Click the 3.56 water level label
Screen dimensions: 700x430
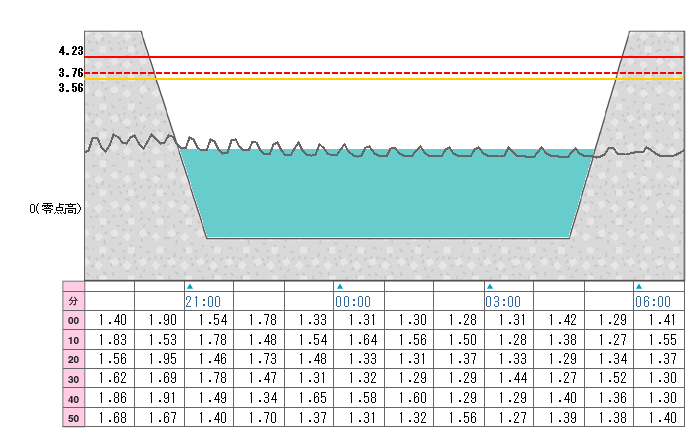pyautogui.click(x=71, y=88)
